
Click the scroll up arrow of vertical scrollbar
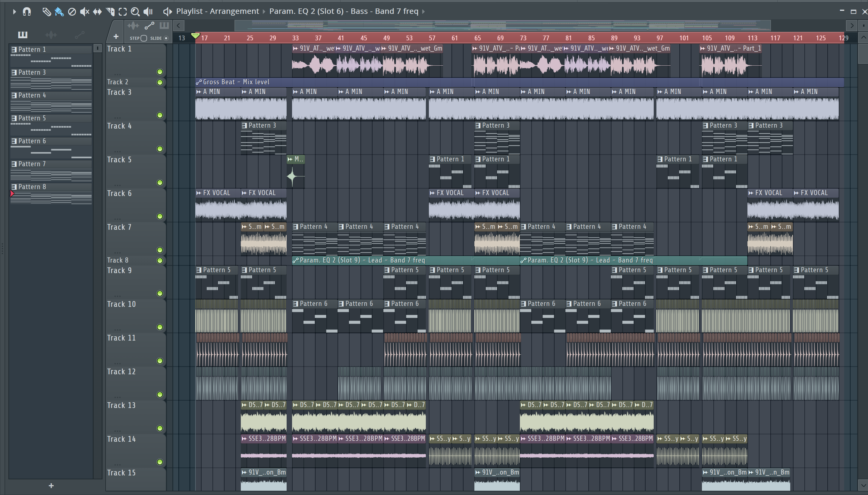[x=863, y=37]
